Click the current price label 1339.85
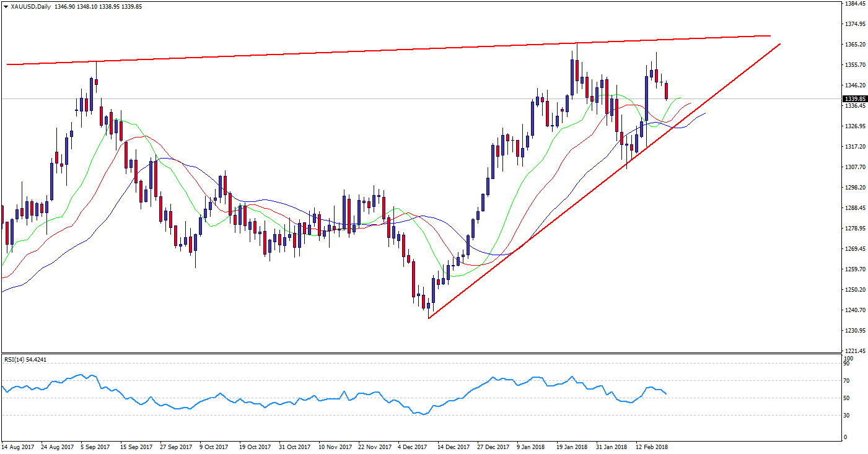The image size is (868, 454). pyautogui.click(x=854, y=98)
